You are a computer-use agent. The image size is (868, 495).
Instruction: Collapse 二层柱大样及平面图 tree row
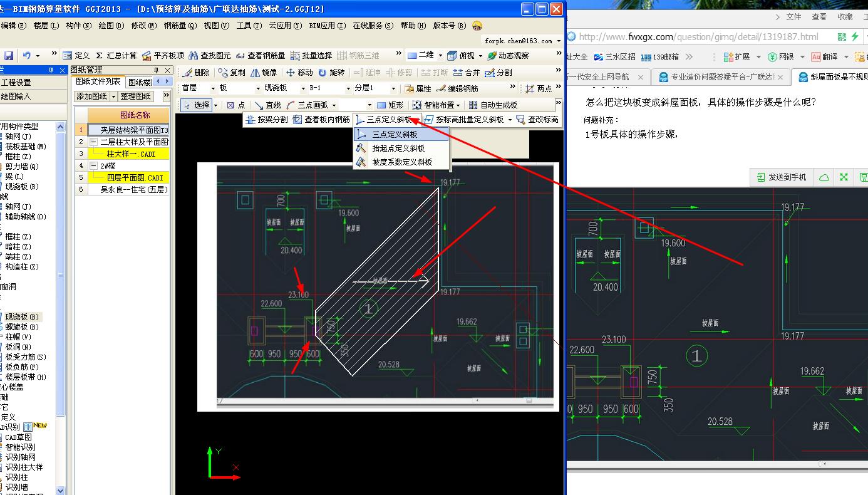(95, 142)
